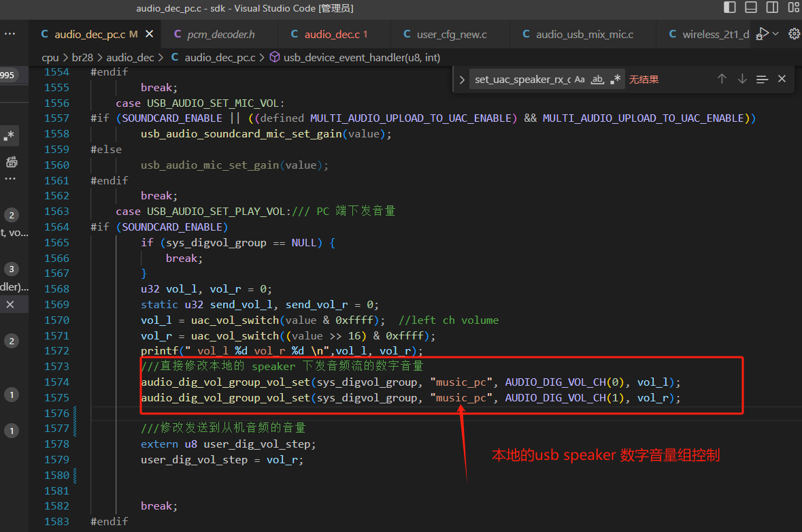Open the audio_dec folder breadcrumb
Image resolution: width=802 pixels, height=532 pixels.
tap(130, 58)
